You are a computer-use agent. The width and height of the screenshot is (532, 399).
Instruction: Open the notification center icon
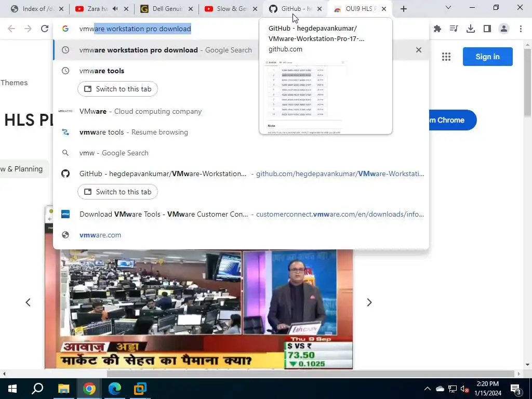coord(516,389)
